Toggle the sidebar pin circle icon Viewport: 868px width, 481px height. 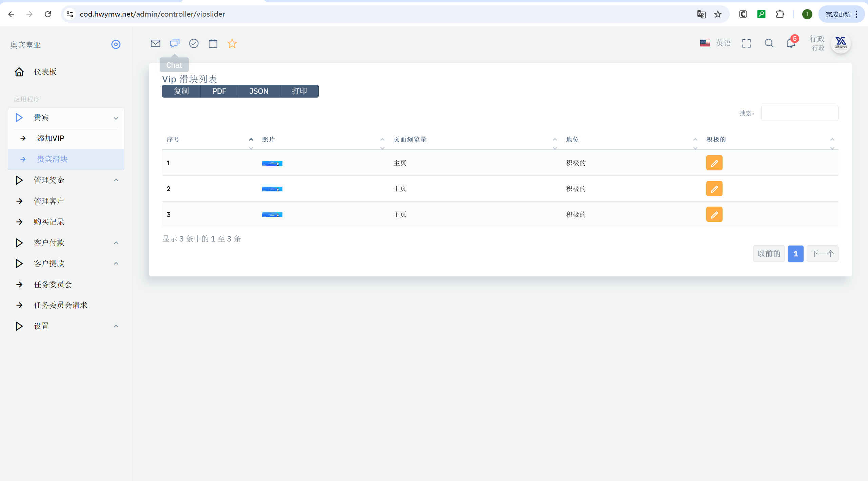[x=116, y=44]
